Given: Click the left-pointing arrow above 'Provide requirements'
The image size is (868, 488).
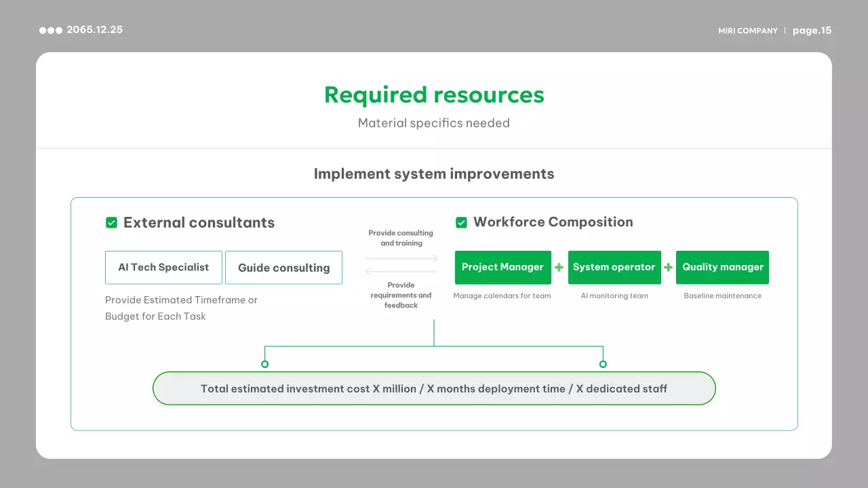Looking at the screenshot, I should pos(401,272).
